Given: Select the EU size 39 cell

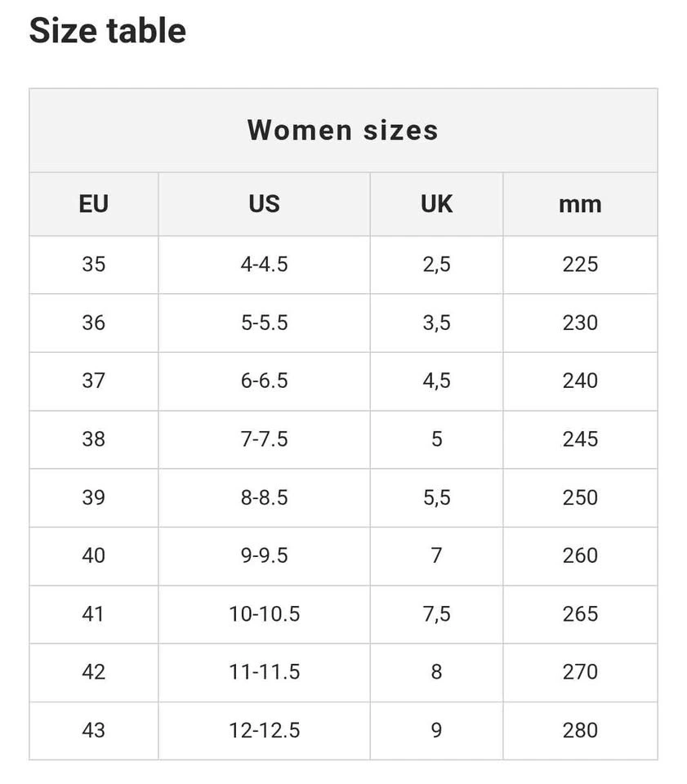Looking at the screenshot, I should [94, 497].
